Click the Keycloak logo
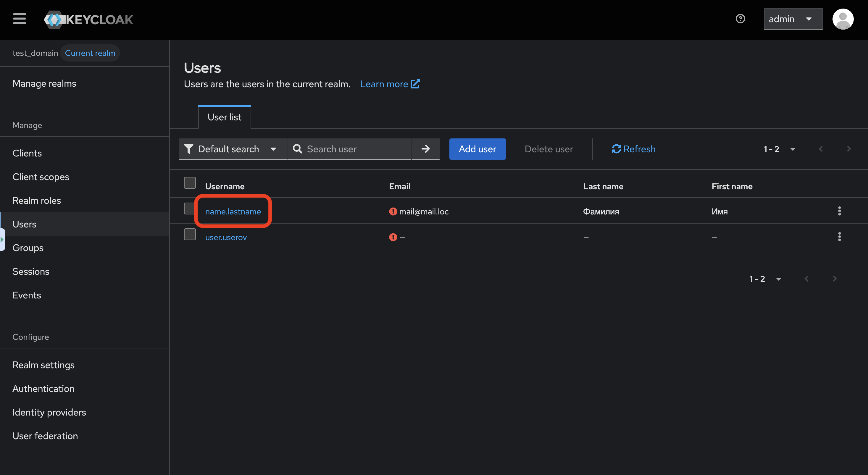The height and width of the screenshot is (475, 868). (89, 20)
